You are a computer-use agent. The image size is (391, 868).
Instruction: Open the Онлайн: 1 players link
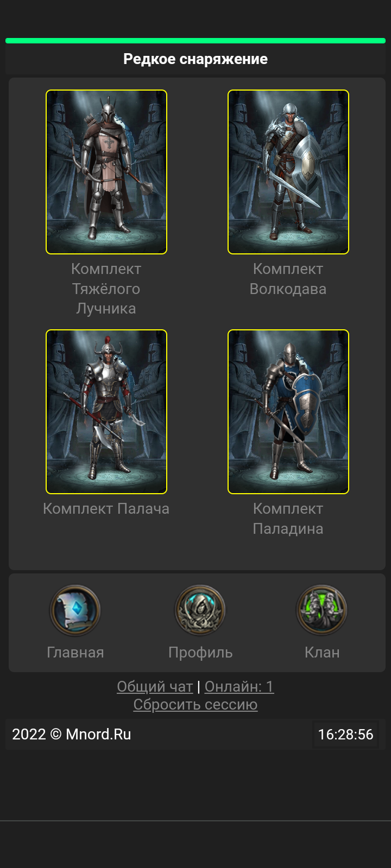click(x=239, y=687)
